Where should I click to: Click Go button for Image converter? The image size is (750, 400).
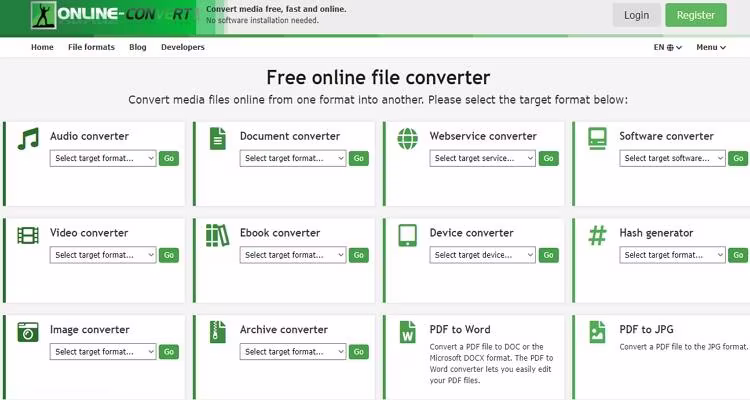pyautogui.click(x=169, y=352)
